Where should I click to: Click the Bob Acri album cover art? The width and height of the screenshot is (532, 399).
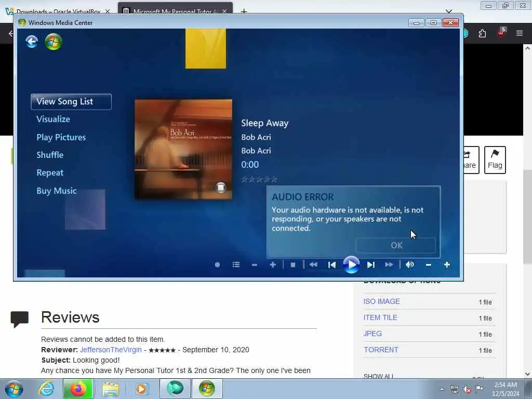183,149
